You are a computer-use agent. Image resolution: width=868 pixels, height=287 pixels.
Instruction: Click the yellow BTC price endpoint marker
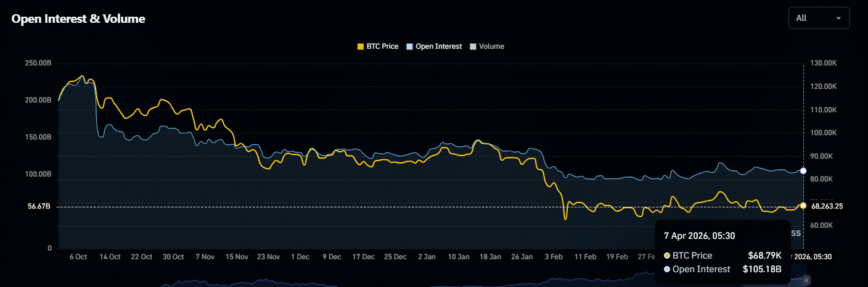pos(803,206)
